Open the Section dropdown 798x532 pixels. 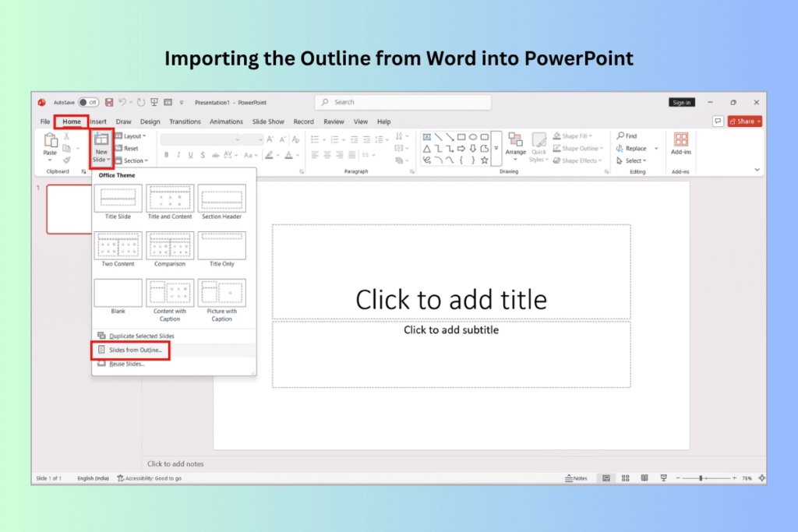[x=132, y=160]
